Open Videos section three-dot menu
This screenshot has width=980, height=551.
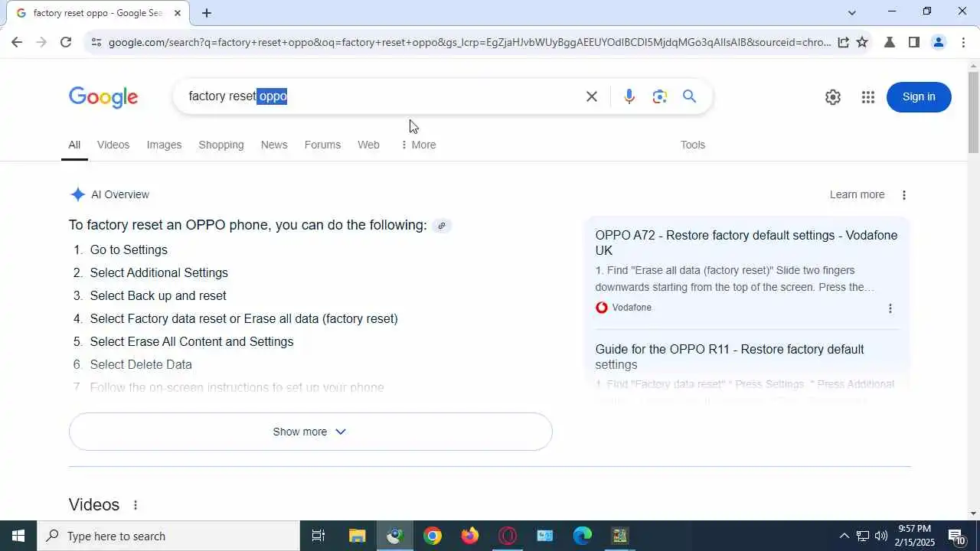(x=136, y=505)
